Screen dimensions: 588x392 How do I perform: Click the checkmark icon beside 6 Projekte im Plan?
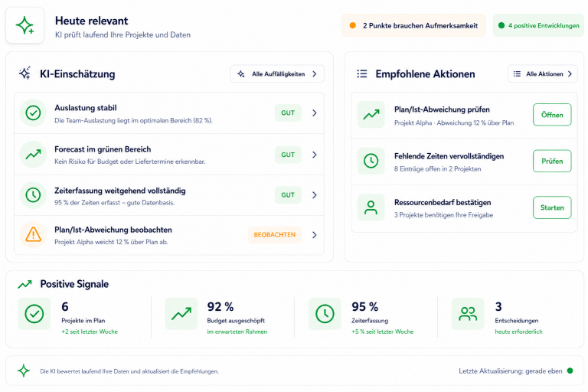(x=34, y=314)
